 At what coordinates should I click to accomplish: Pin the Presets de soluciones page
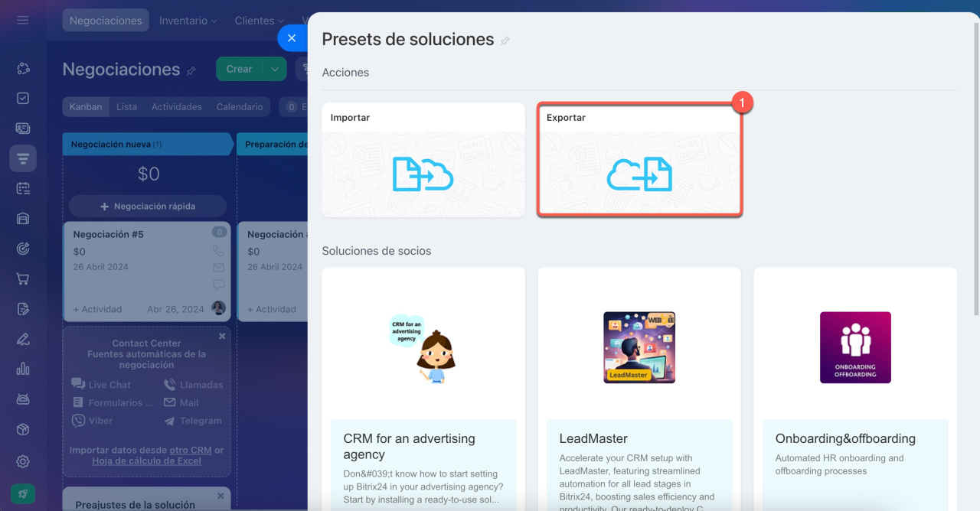(505, 41)
